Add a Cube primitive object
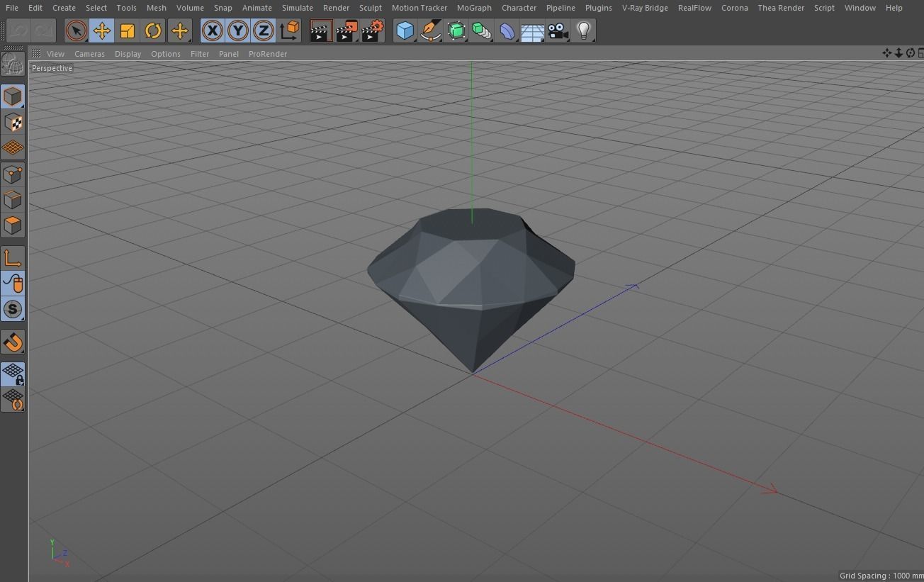The width and height of the screenshot is (924, 582). coord(405,31)
